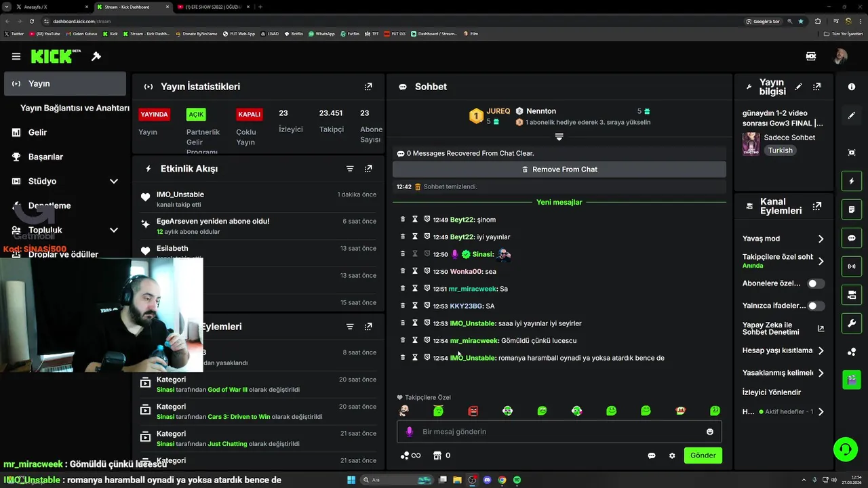Image resolution: width=868 pixels, height=488 pixels.
Task: Edit stream info with the pencil in Yayın bilgisi
Action: [799, 87]
